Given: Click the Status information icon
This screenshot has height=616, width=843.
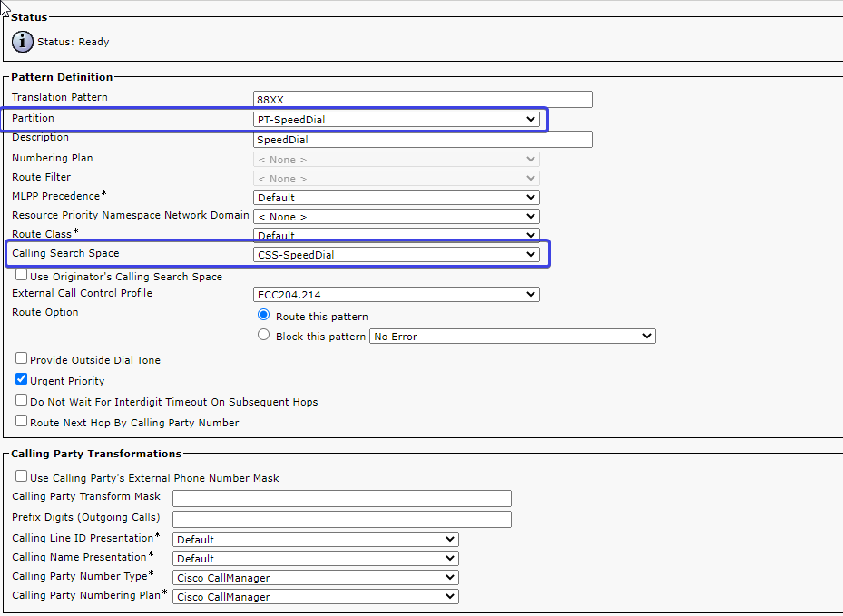Looking at the screenshot, I should coord(23,42).
